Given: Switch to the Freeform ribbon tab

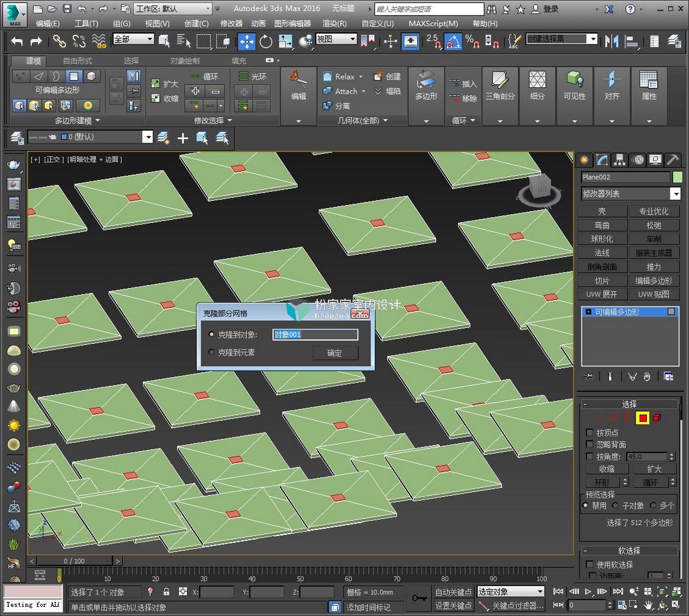Looking at the screenshot, I should (78, 61).
